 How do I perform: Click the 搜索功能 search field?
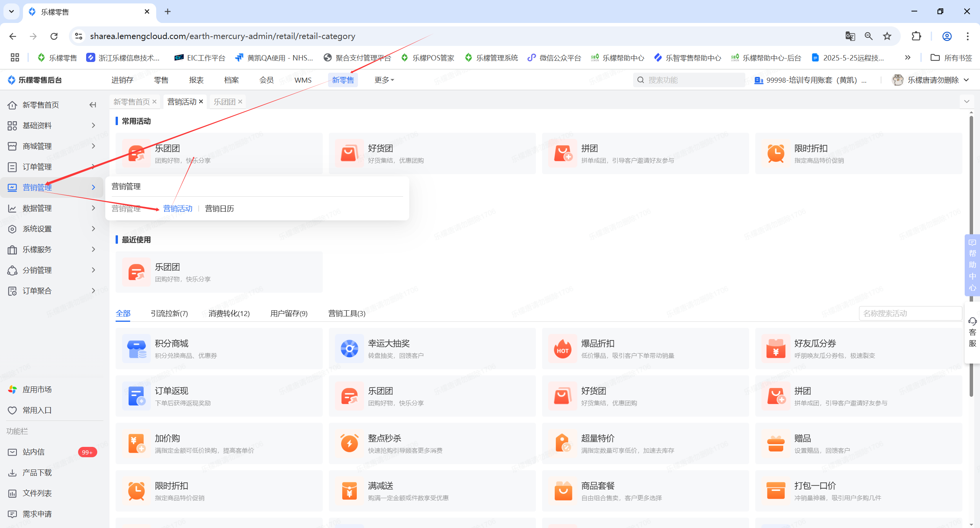pyautogui.click(x=689, y=80)
